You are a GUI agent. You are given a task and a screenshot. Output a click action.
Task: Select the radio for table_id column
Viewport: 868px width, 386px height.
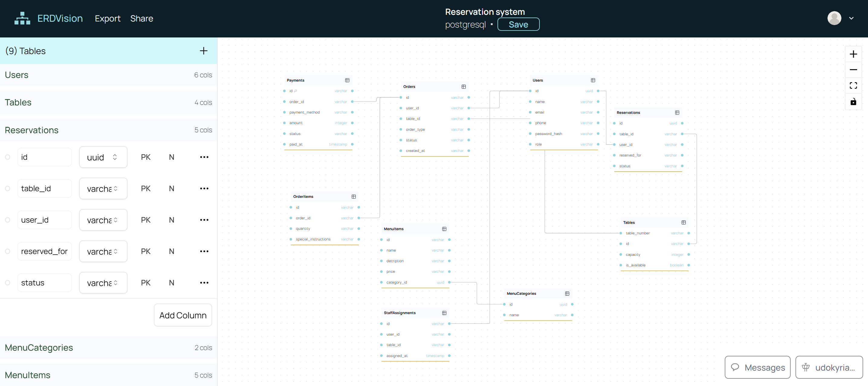(x=8, y=188)
